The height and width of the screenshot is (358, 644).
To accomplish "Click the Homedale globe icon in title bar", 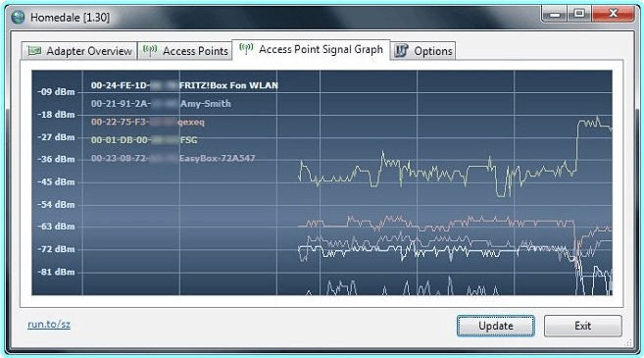I will coord(18,18).
